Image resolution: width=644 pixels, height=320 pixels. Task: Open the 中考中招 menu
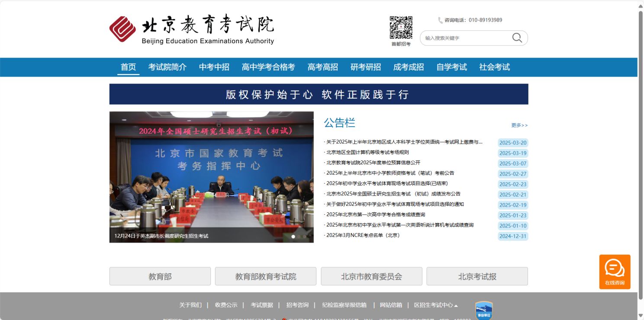214,67
